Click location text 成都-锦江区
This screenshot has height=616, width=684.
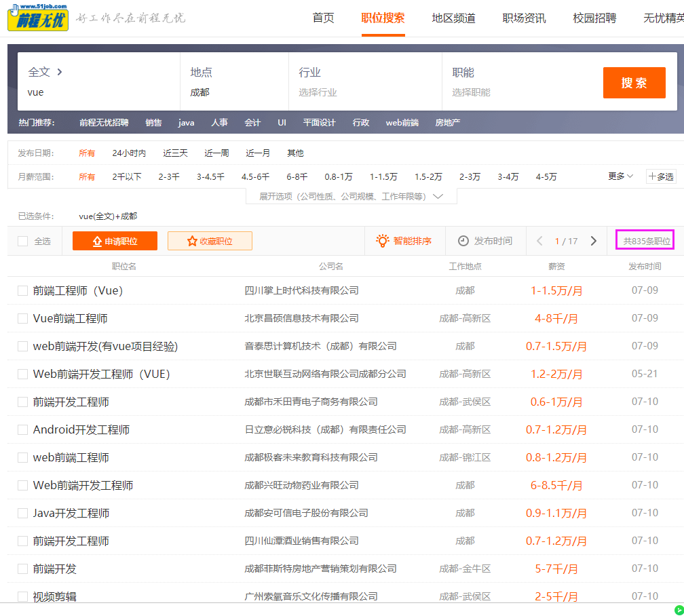click(x=465, y=458)
